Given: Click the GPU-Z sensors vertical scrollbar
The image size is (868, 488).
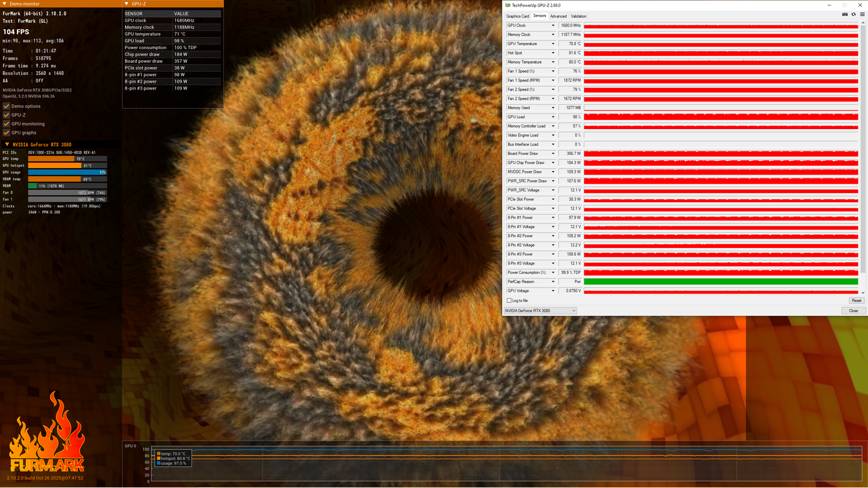Looking at the screenshot, I should pyautogui.click(x=864, y=150).
